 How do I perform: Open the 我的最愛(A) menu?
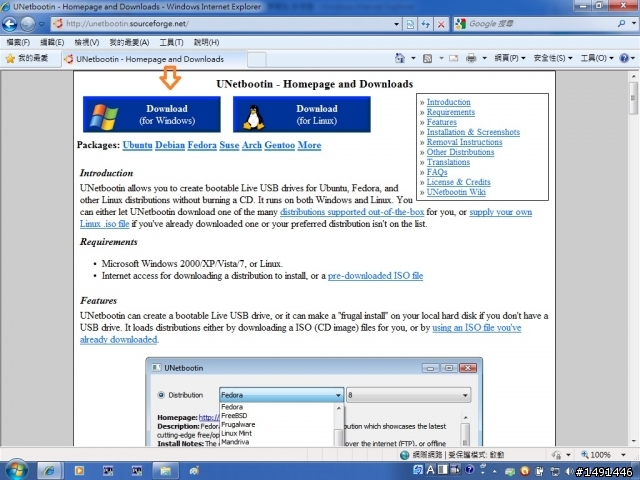tap(129, 42)
